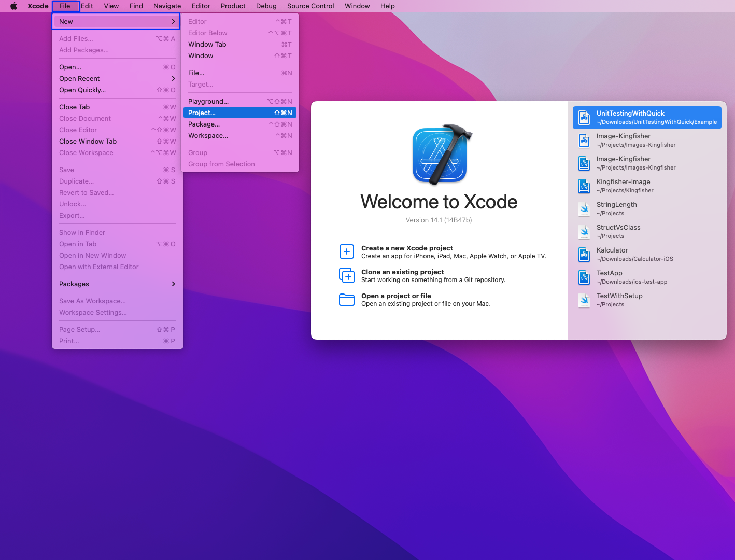Expand the New submenu arrow
The height and width of the screenshot is (560, 735).
tap(173, 21)
